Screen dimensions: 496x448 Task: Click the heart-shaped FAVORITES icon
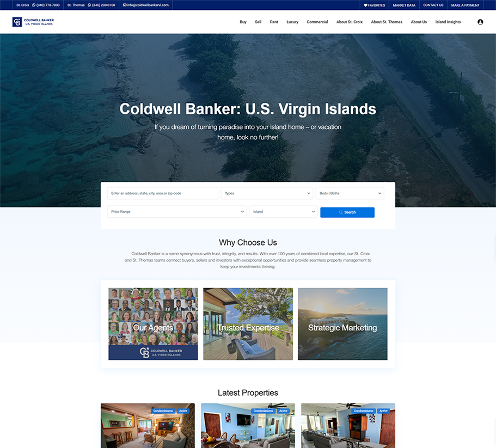[366, 5]
